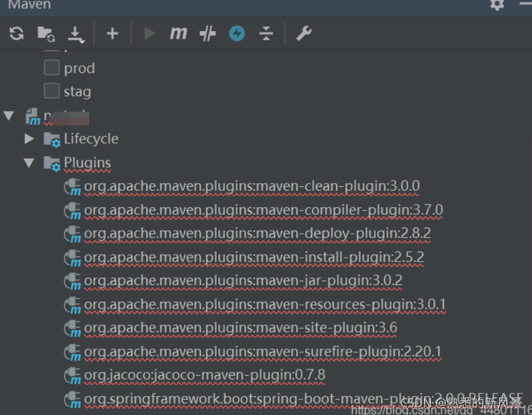532x415 pixels.
Task: Click plugin icon beside maven-jar-plugin
Action: 73,281
